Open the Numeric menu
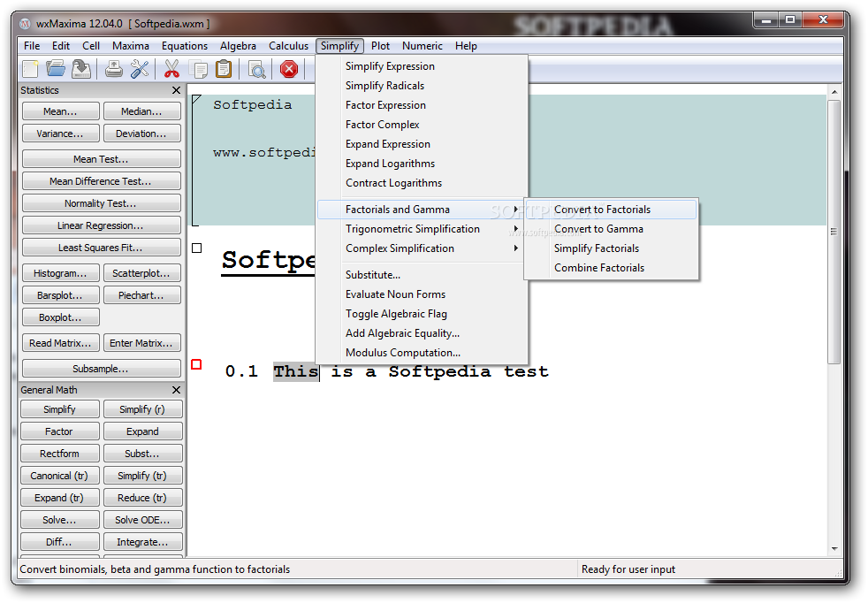The image size is (868, 603). pyautogui.click(x=423, y=46)
